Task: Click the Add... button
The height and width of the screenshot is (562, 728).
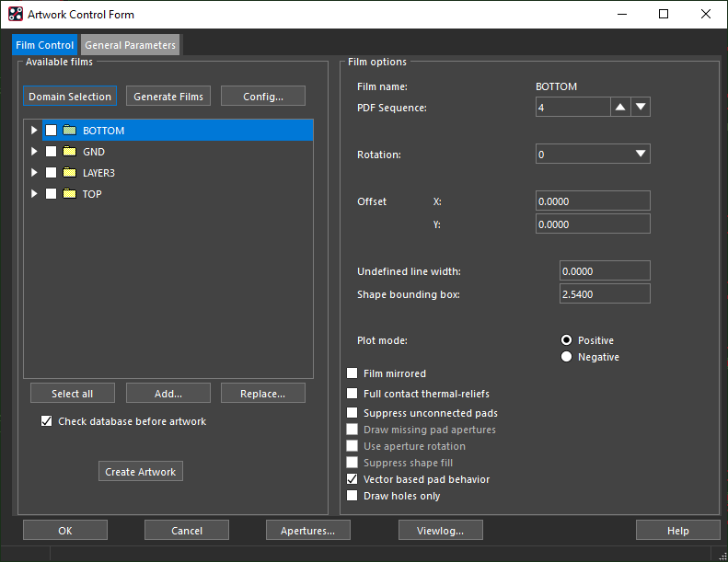Action: coord(168,393)
